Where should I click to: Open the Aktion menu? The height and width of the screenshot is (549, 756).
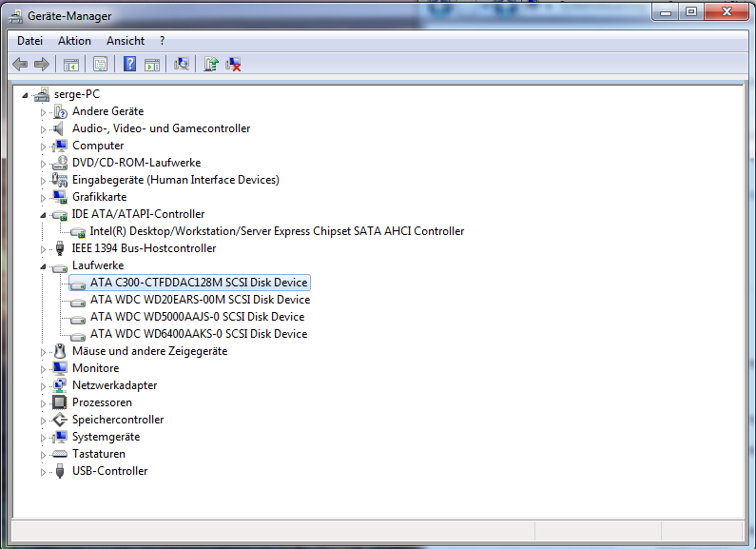pos(74,41)
